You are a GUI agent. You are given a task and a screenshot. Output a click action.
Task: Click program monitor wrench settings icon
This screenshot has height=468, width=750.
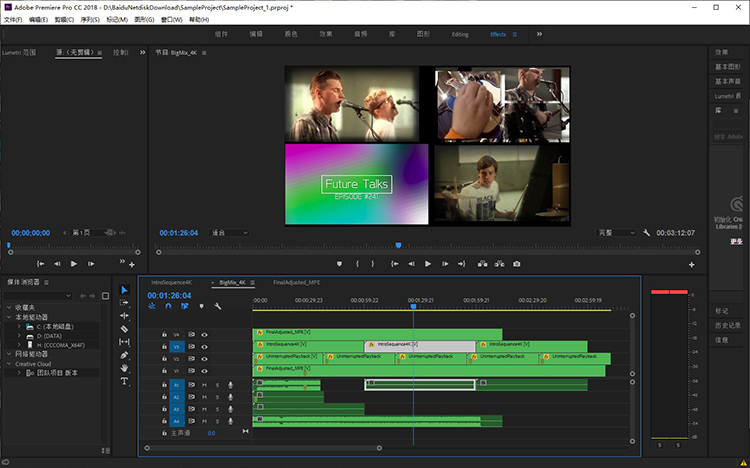click(647, 233)
